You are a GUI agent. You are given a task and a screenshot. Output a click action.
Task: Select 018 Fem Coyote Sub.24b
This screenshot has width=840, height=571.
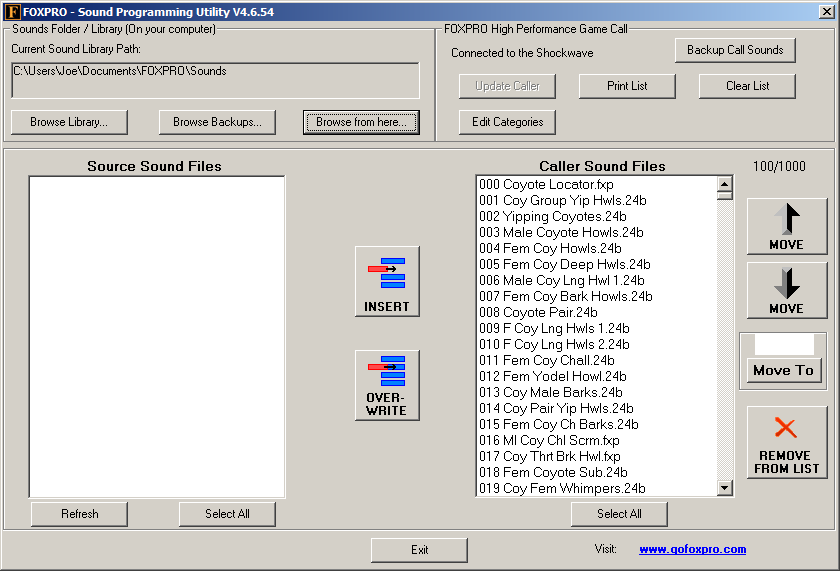pyautogui.click(x=597, y=472)
